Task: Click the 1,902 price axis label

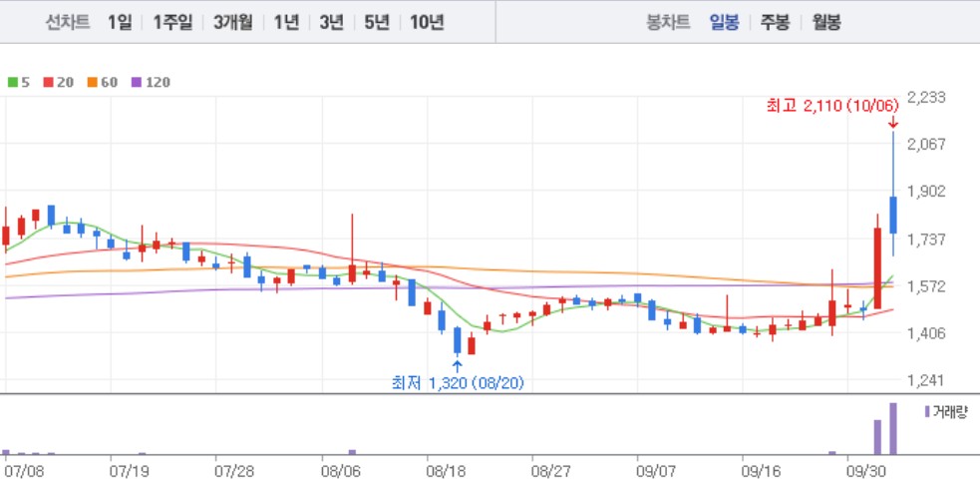Action: [x=925, y=191]
